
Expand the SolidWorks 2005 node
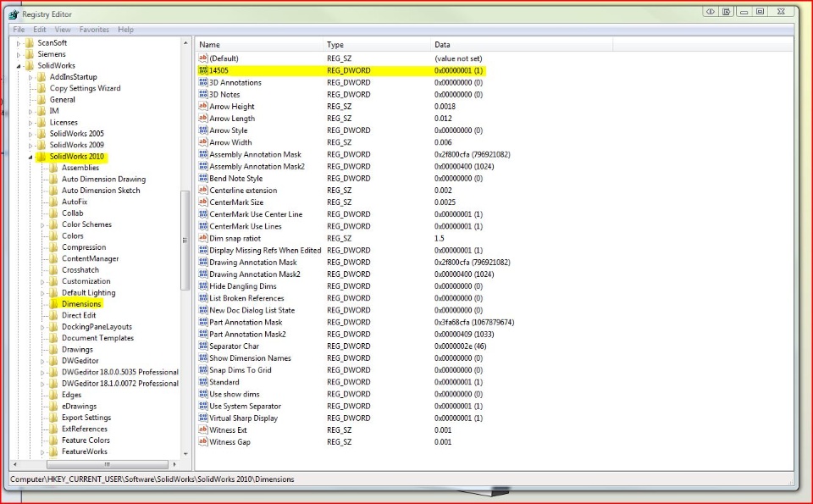click(30, 134)
